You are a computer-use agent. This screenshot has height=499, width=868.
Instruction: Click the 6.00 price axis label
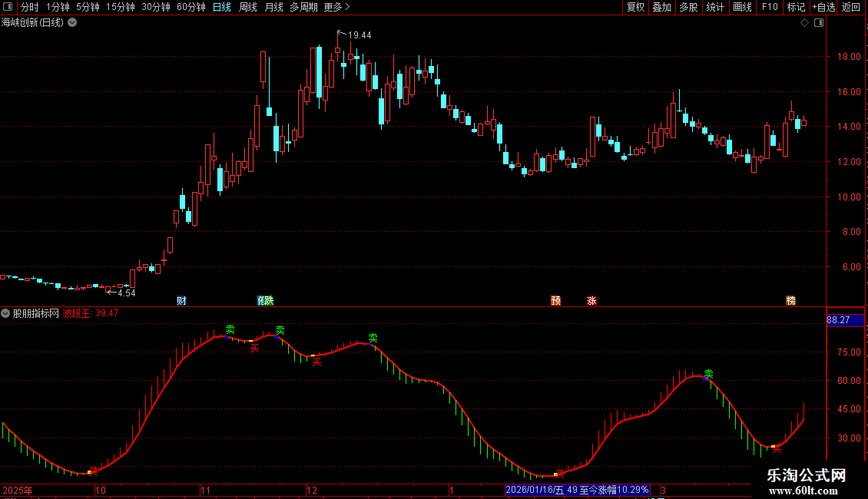pyautogui.click(x=851, y=266)
